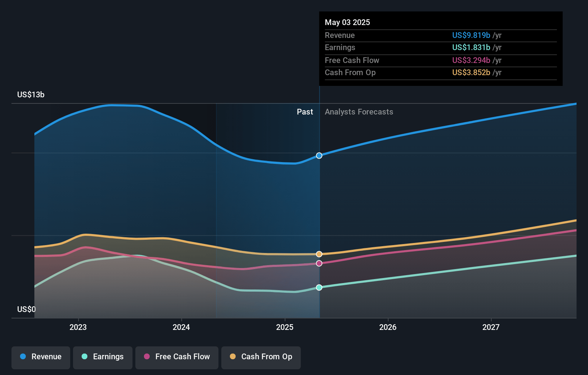Click the Revenue row label in tooltip
The width and height of the screenshot is (588, 375).
340,35
